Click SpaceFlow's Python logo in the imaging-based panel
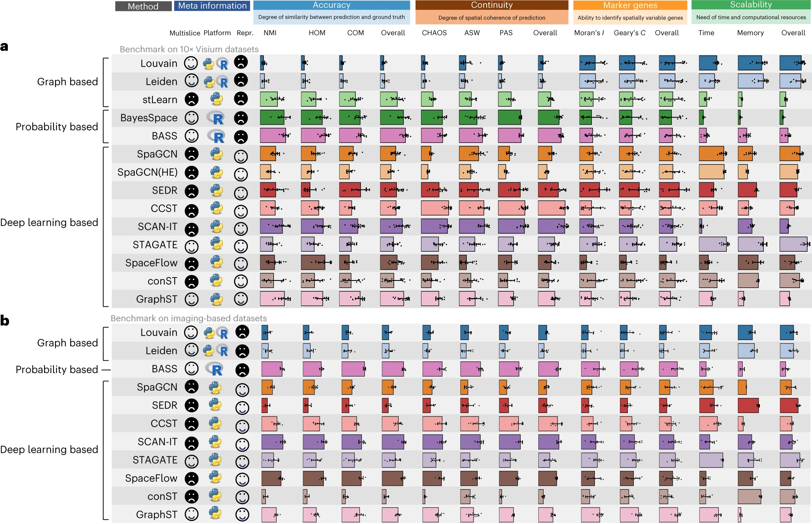 click(215, 477)
